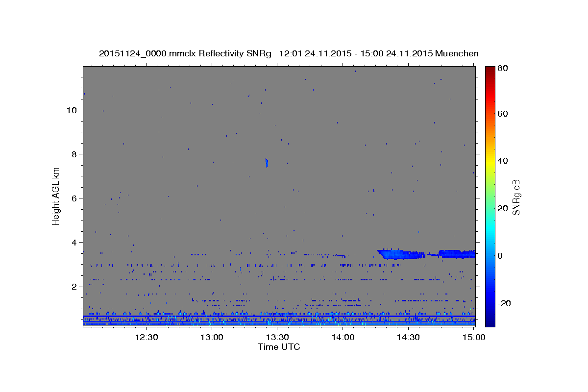Select the 12:30 time axis label
Screen dimensions: 588x392
coord(147,337)
